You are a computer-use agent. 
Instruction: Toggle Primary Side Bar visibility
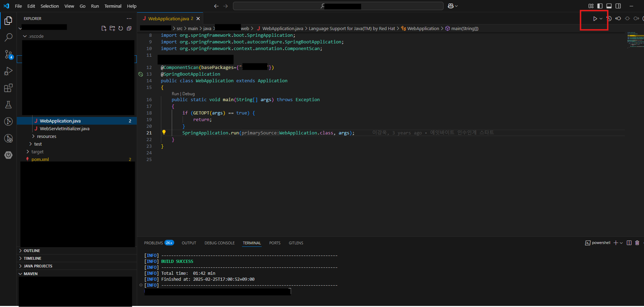(x=600, y=6)
